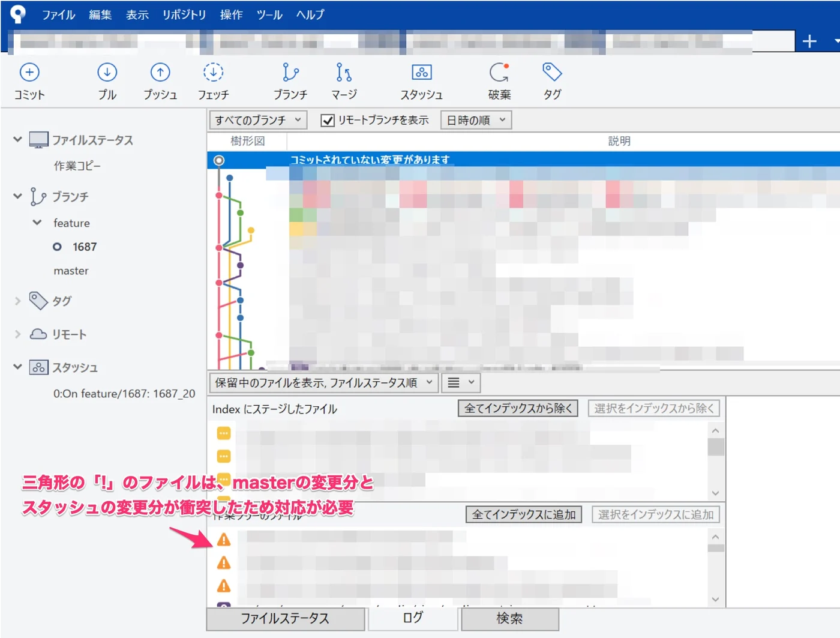Collapse the ファイルステータス sidebar section
The height and width of the screenshot is (638, 840).
tap(17, 140)
